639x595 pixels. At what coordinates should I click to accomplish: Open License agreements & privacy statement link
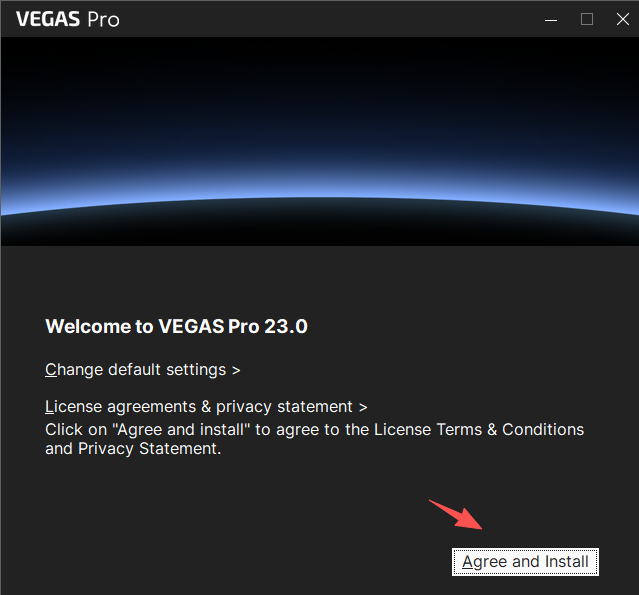[199, 407]
